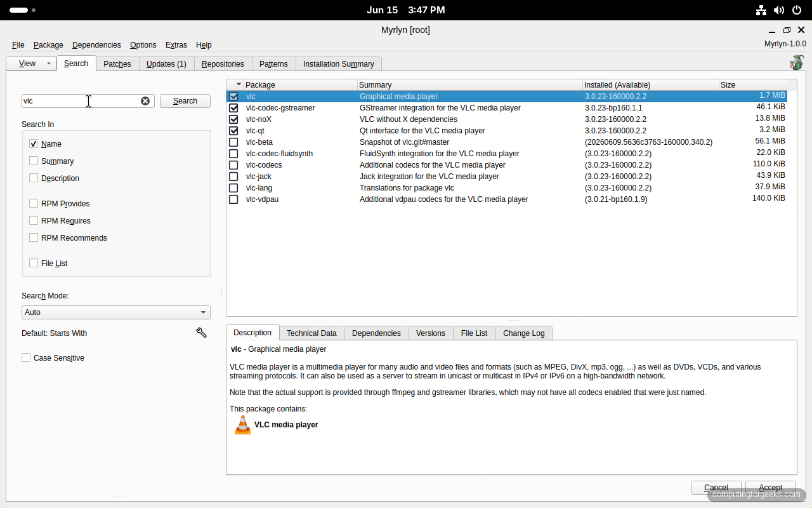This screenshot has width=812, height=508.
Task: Mark the vlc-vdpau package checkbox
Action: pos(233,199)
